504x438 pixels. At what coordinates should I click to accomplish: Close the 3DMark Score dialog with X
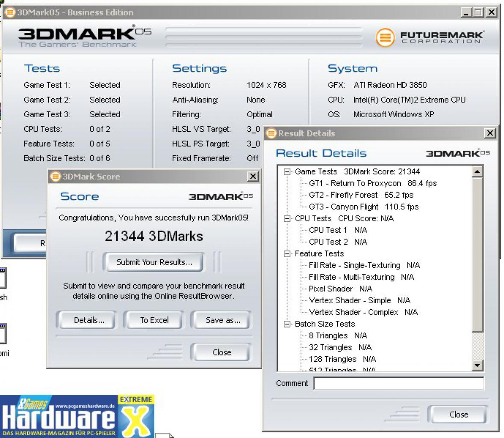[x=253, y=176]
